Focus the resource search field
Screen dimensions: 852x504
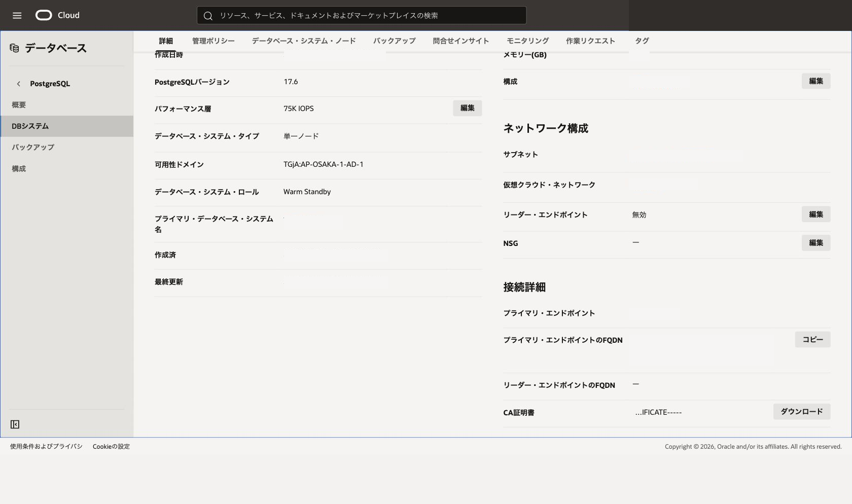click(x=361, y=15)
